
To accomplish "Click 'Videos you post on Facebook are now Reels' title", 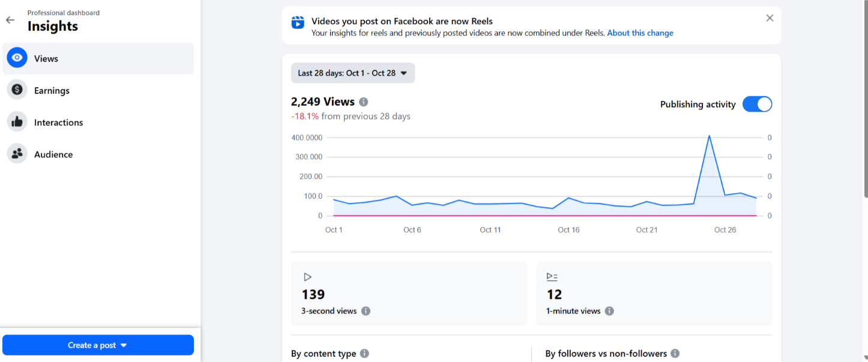I will click(402, 22).
